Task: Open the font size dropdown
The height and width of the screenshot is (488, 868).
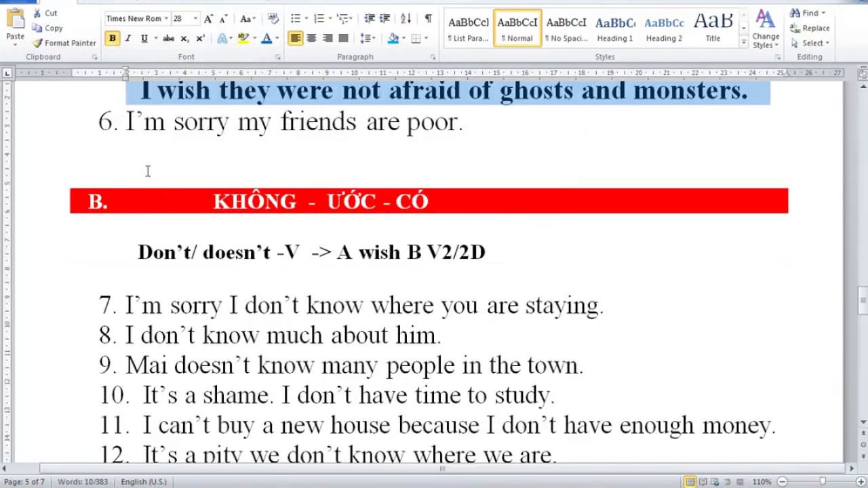Action: pos(195,18)
